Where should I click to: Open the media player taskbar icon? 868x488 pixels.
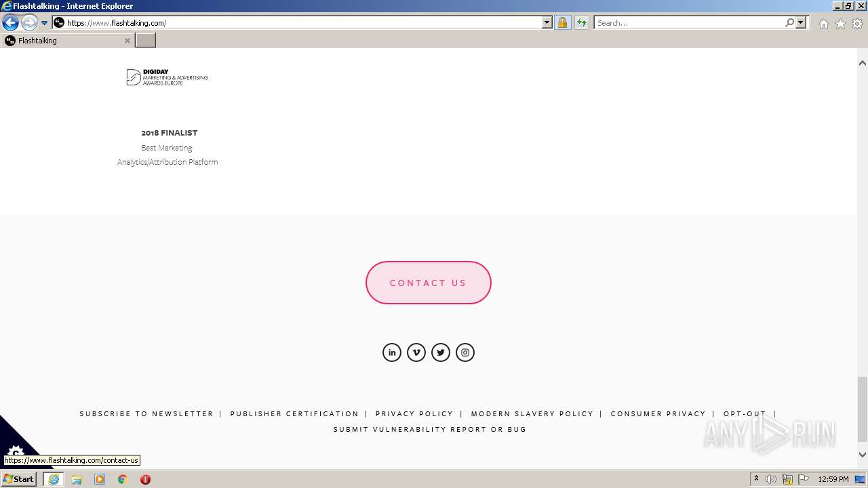pos(100,479)
